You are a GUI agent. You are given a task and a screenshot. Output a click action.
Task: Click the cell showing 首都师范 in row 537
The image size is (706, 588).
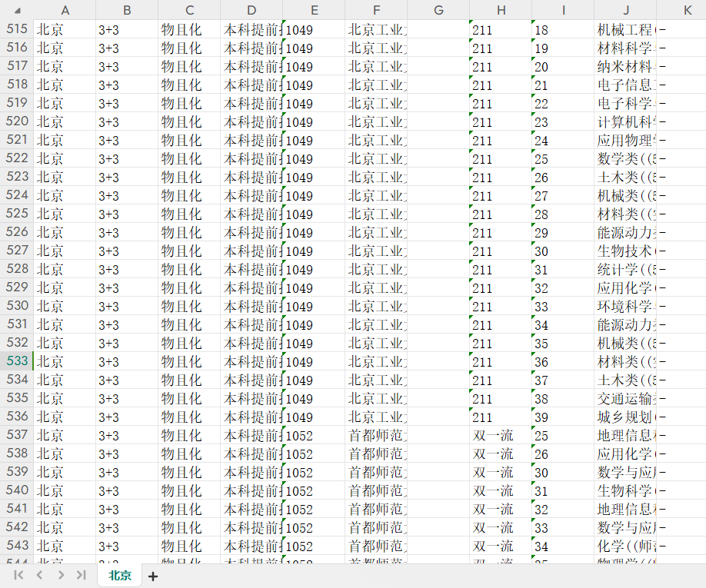point(376,435)
